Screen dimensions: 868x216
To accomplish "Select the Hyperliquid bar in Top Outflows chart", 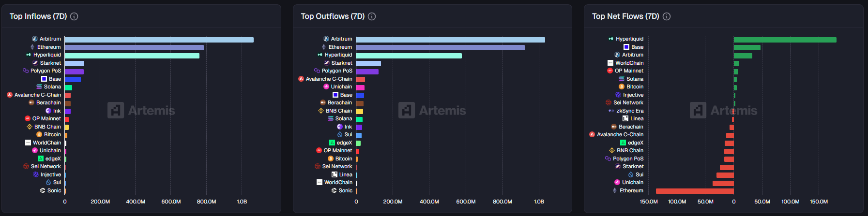I will point(409,56).
